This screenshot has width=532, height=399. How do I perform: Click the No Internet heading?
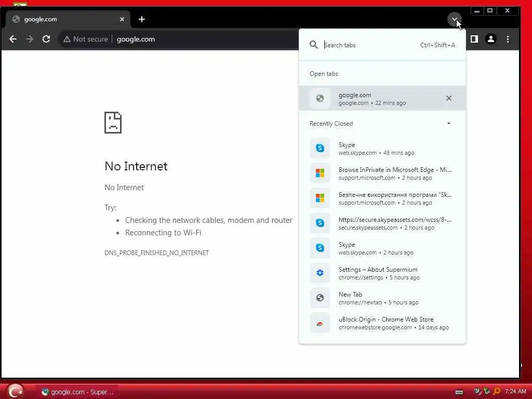(136, 166)
